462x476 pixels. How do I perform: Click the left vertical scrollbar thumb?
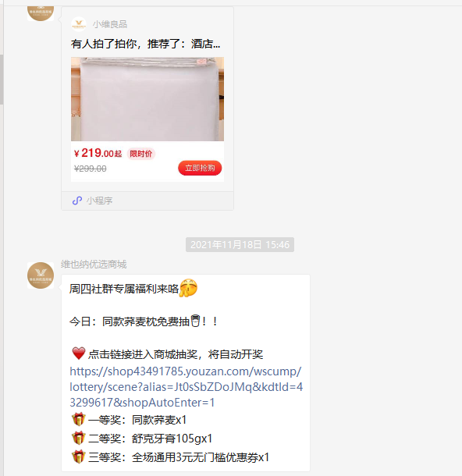tap(2, 80)
